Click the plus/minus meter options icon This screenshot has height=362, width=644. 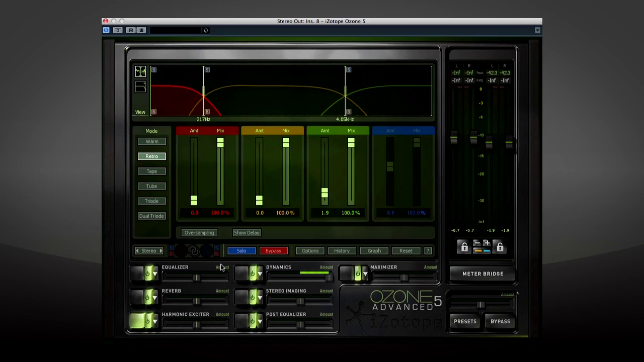coord(482,247)
